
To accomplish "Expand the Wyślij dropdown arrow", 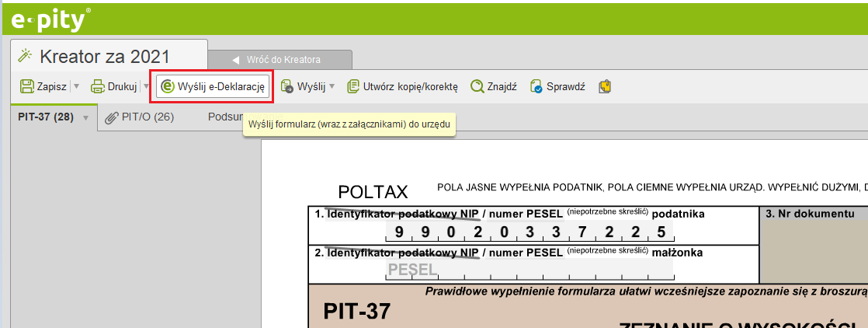I will click(332, 86).
